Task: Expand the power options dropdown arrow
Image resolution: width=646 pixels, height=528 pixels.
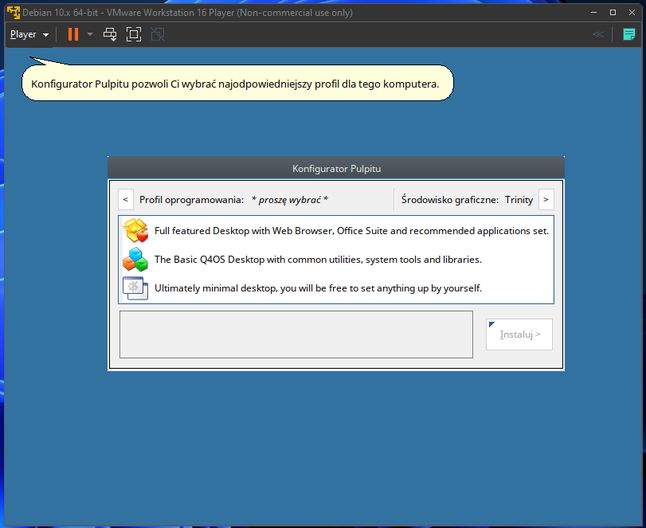Action: click(90, 35)
